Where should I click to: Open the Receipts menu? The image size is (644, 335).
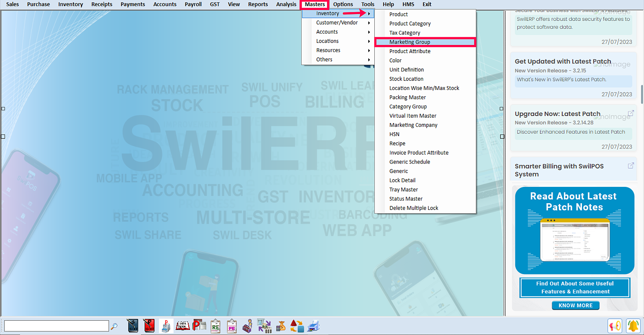point(102,4)
